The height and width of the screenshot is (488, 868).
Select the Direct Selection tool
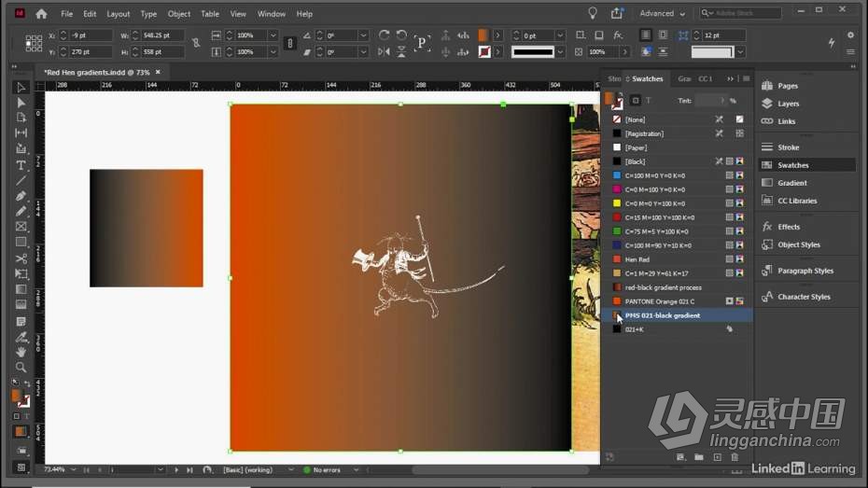21,103
